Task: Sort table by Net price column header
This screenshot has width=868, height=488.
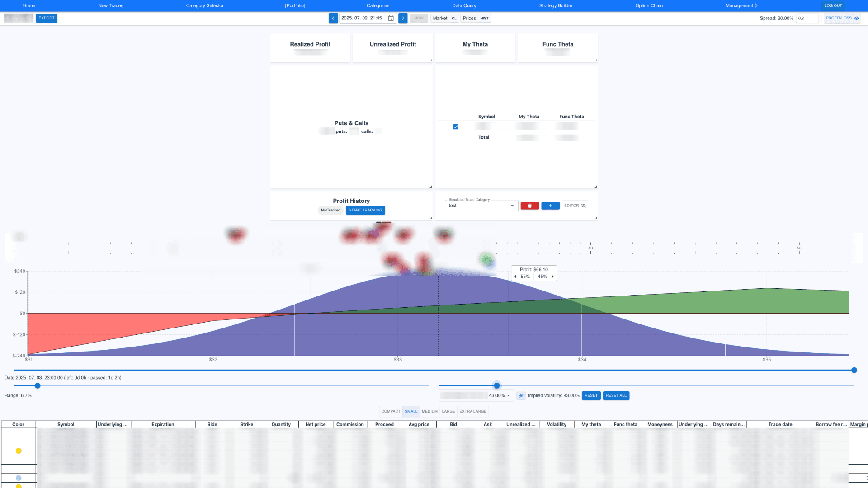Action: click(316, 425)
